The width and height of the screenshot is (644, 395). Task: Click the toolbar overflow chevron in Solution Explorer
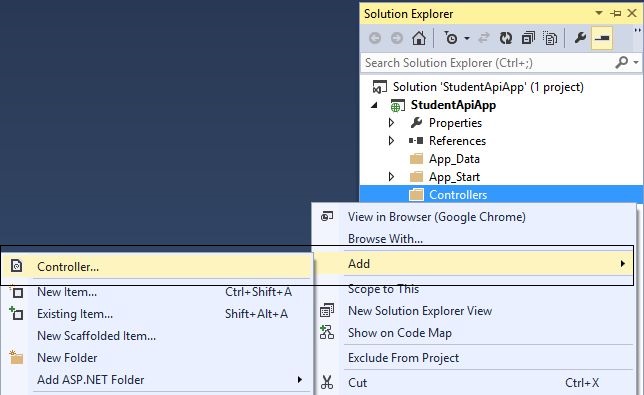(637, 31)
